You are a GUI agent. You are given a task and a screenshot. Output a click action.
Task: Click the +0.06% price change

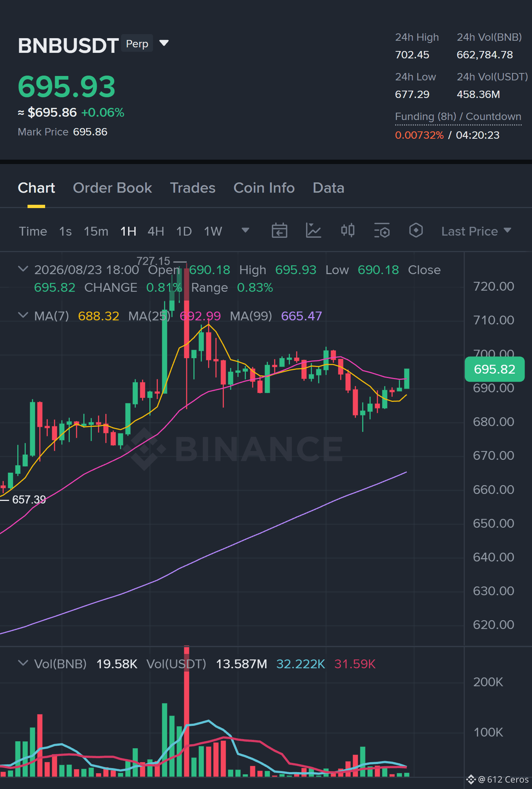pyautogui.click(x=103, y=113)
